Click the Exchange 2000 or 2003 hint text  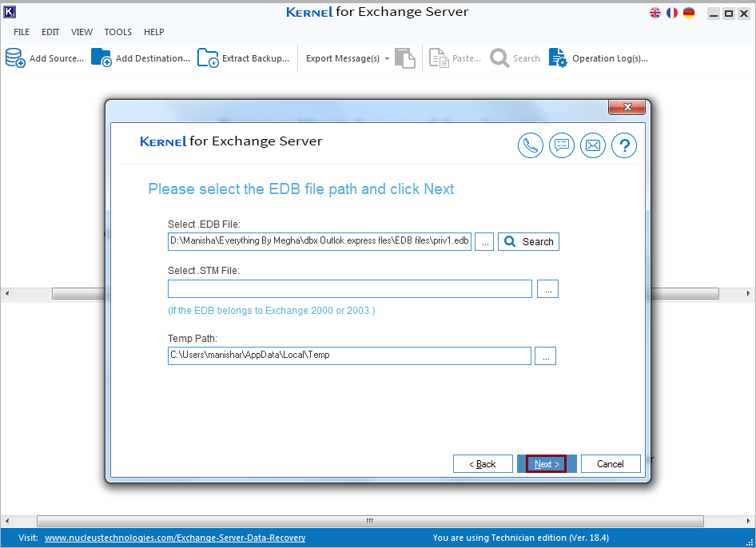272,311
